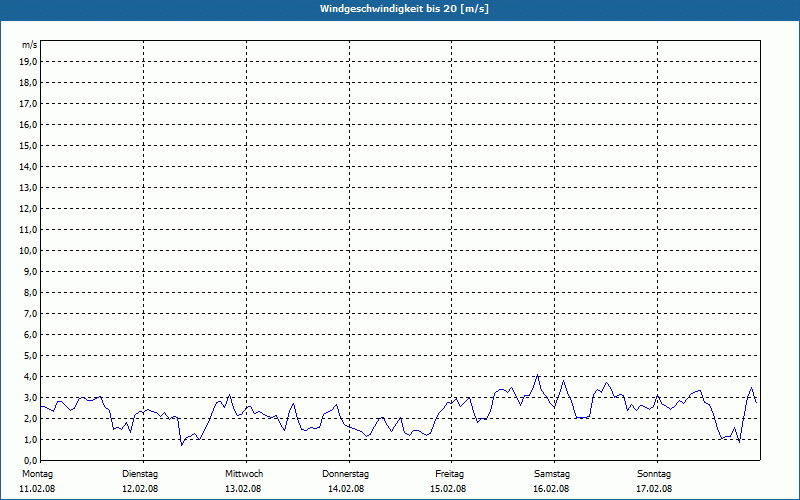Click the 15,0 y-axis value

coord(28,146)
